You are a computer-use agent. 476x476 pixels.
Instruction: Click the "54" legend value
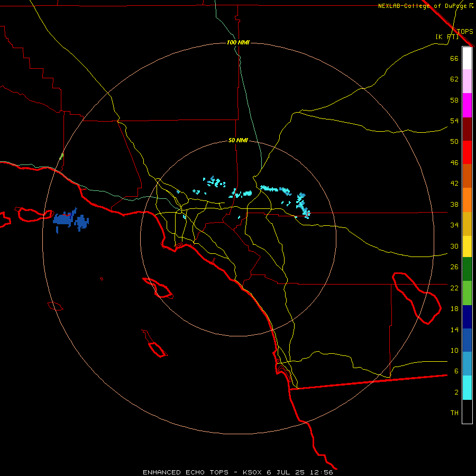click(x=454, y=121)
